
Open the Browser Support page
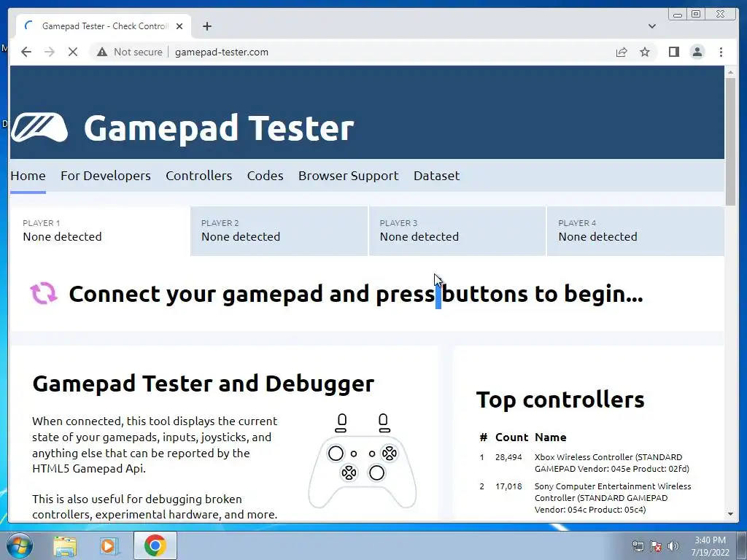click(x=348, y=176)
